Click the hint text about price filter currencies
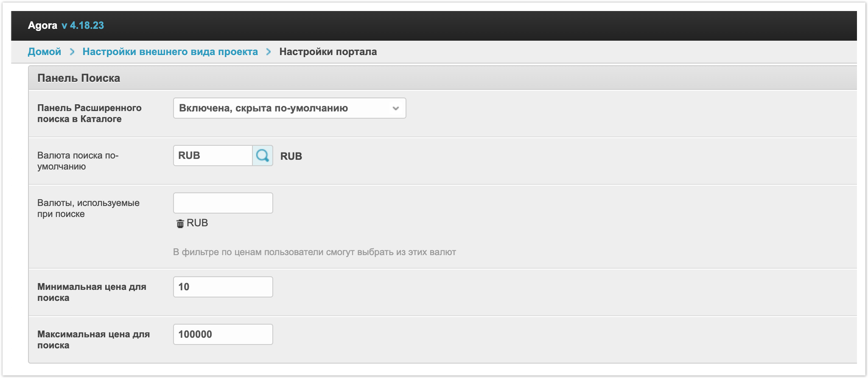This screenshot has height=378, width=868. click(x=314, y=252)
